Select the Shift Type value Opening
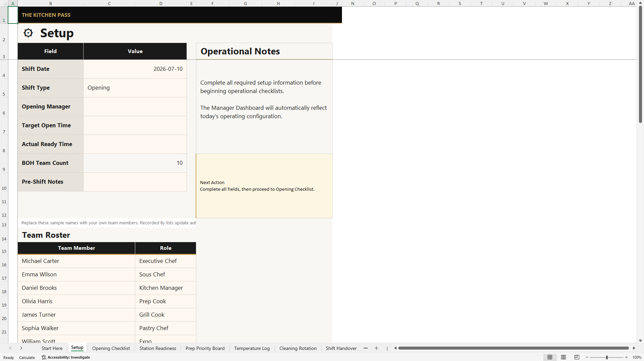 [135, 88]
